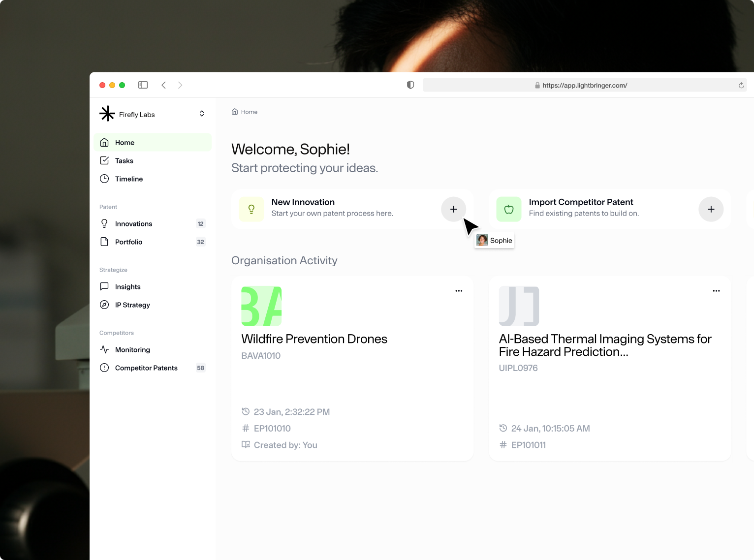The image size is (754, 560).
Task: Click the Innovations count badge 12
Action: pyautogui.click(x=200, y=223)
